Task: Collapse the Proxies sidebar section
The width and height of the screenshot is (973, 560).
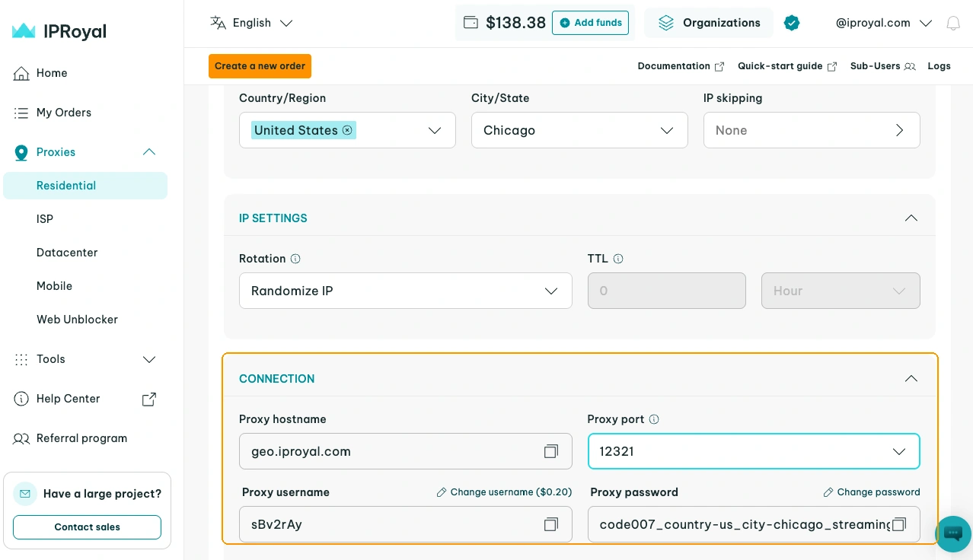Action: pyautogui.click(x=149, y=152)
